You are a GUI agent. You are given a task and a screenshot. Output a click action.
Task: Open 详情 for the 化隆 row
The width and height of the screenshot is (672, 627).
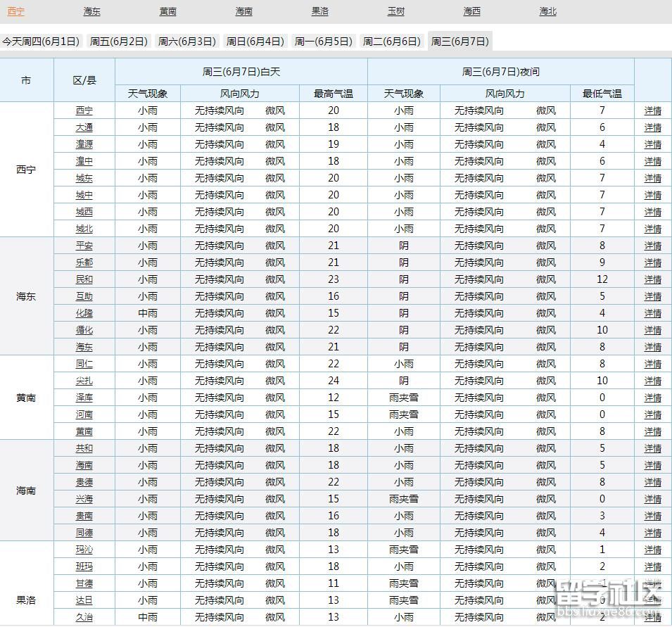coord(652,313)
